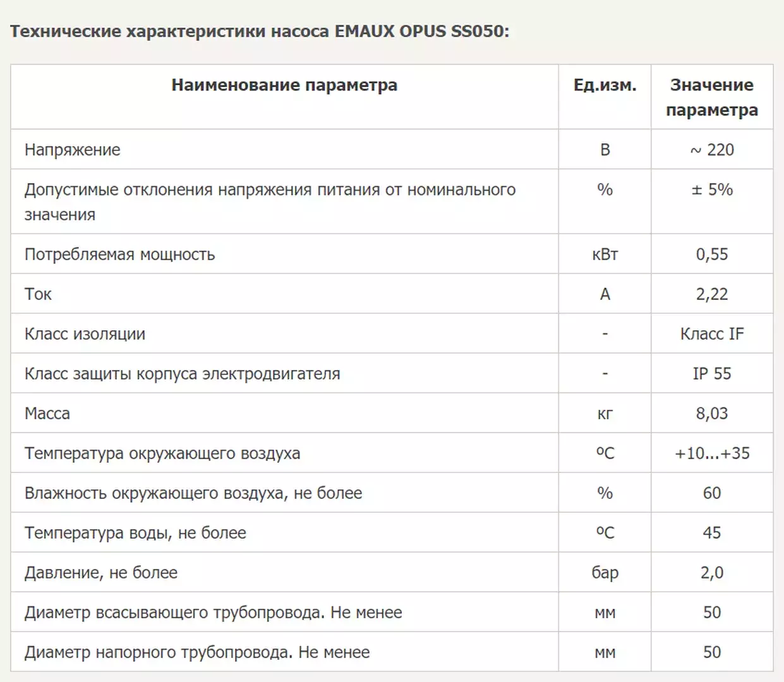Click 'ºС' unit in Температура воды row
The height and width of the screenshot is (682, 784).
[605, 533]
